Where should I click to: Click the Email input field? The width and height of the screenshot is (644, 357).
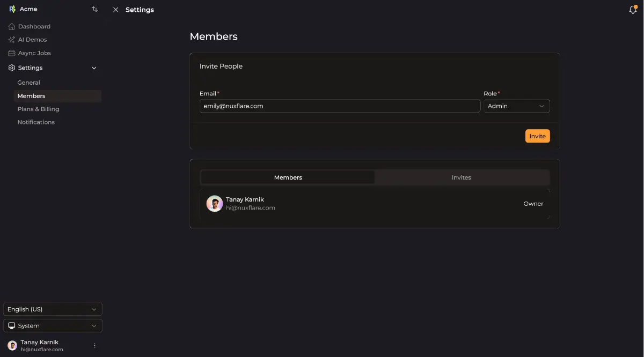click(x=339, y=106)
